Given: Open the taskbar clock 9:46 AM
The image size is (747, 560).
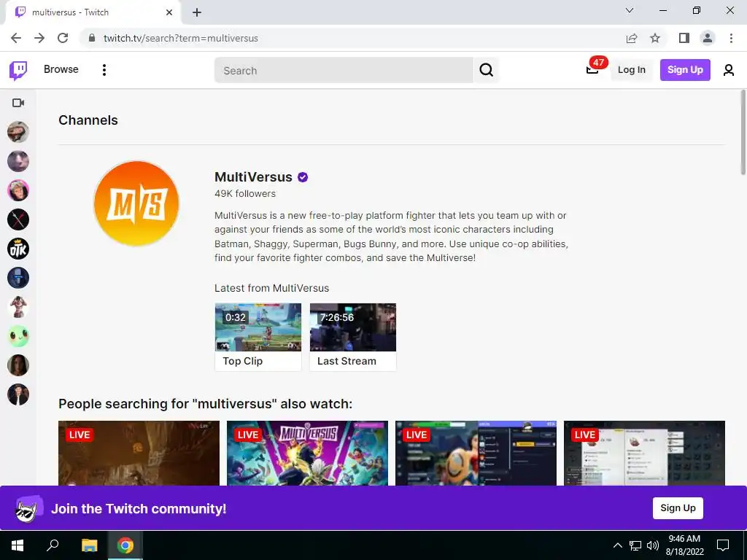Looking at the screenshot, I should tap(684, 545).
